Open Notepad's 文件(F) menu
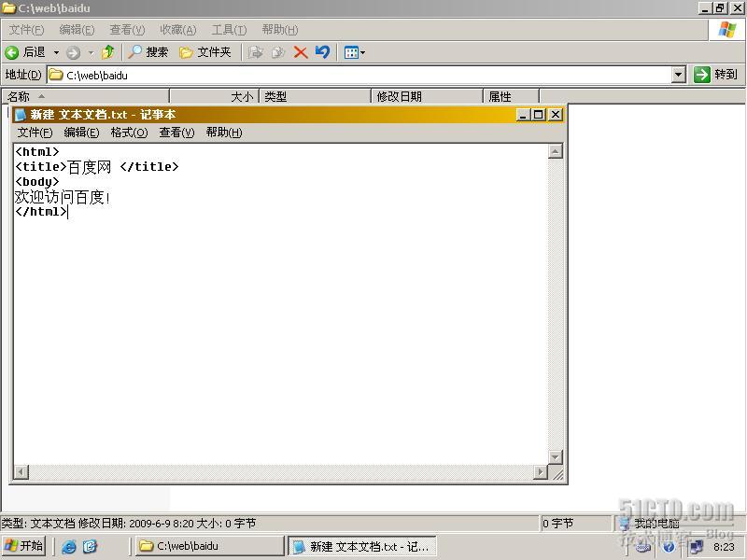747x560 pixels. [35, 133]
